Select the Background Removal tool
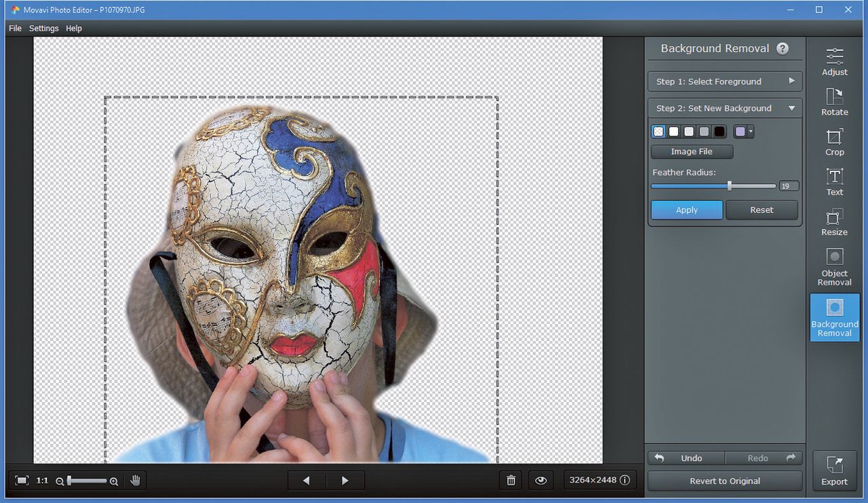 (x=835, y=317)
